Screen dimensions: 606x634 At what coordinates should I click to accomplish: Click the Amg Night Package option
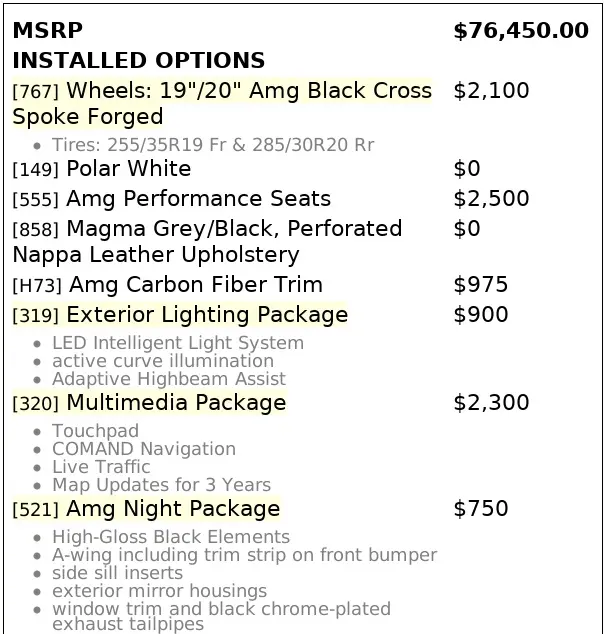pos(146,510)
